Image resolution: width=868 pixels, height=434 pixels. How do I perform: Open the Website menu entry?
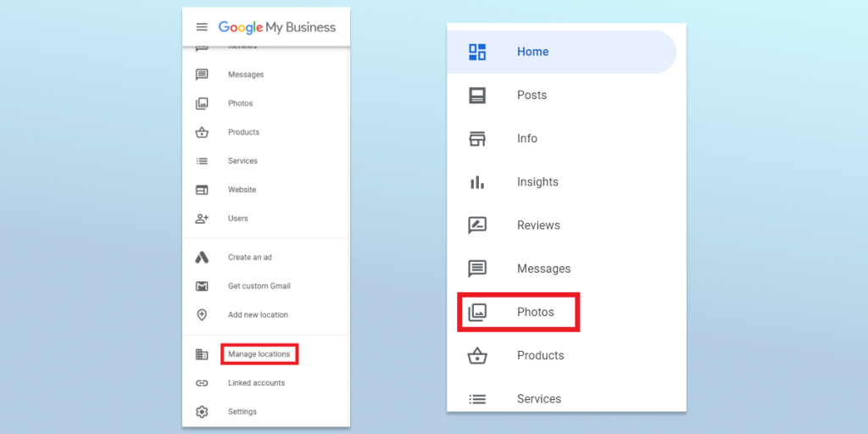242,190
